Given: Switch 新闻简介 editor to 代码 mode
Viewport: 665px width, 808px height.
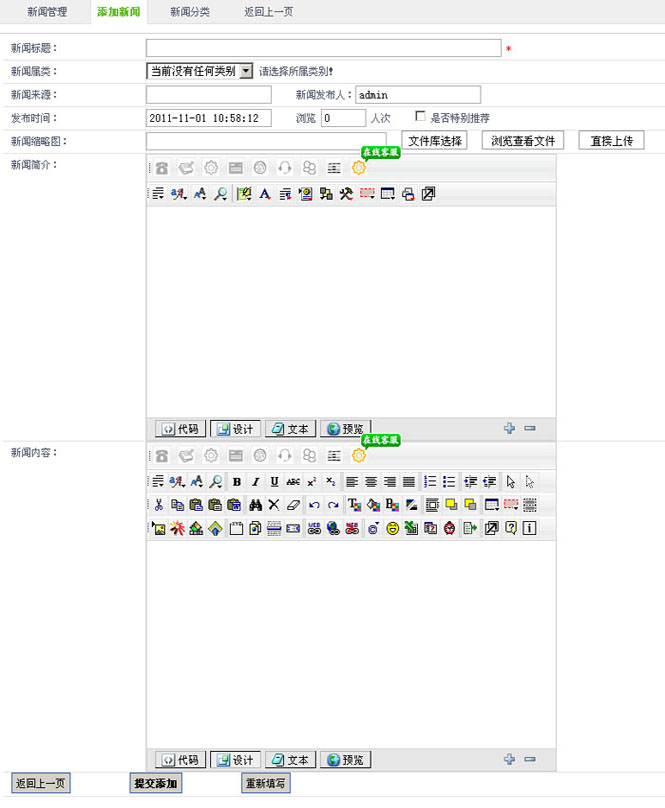Looking at the screenshot, I should [x=180, y=429].
